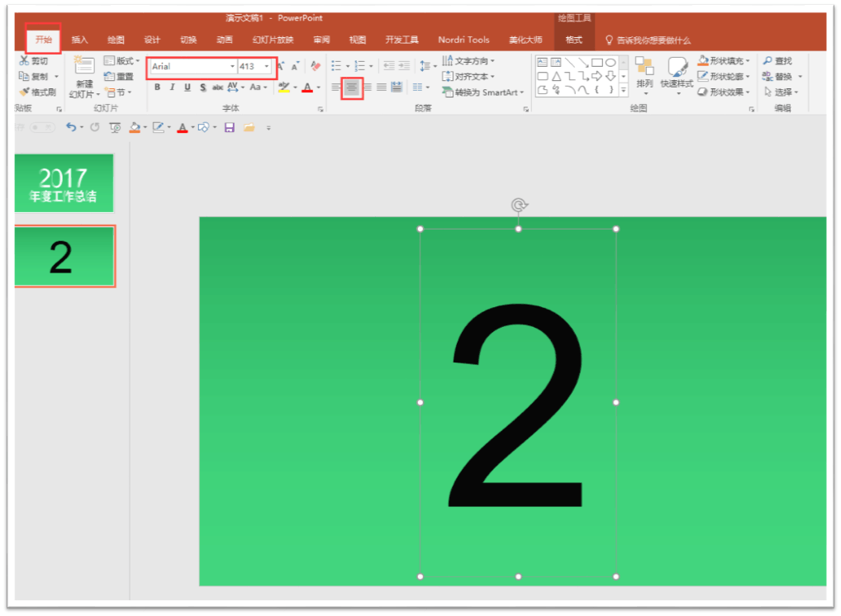Clear all formatting eraser icon

coord(316,67)
